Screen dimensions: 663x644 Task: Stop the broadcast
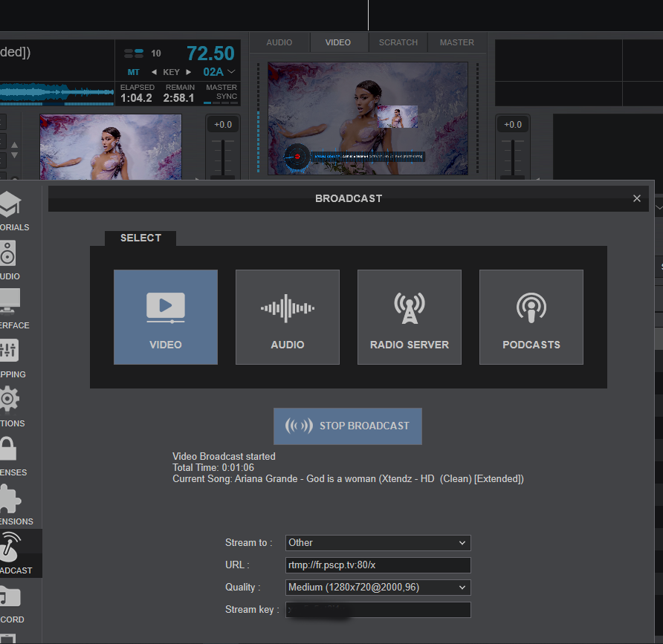tap(348, 426)
